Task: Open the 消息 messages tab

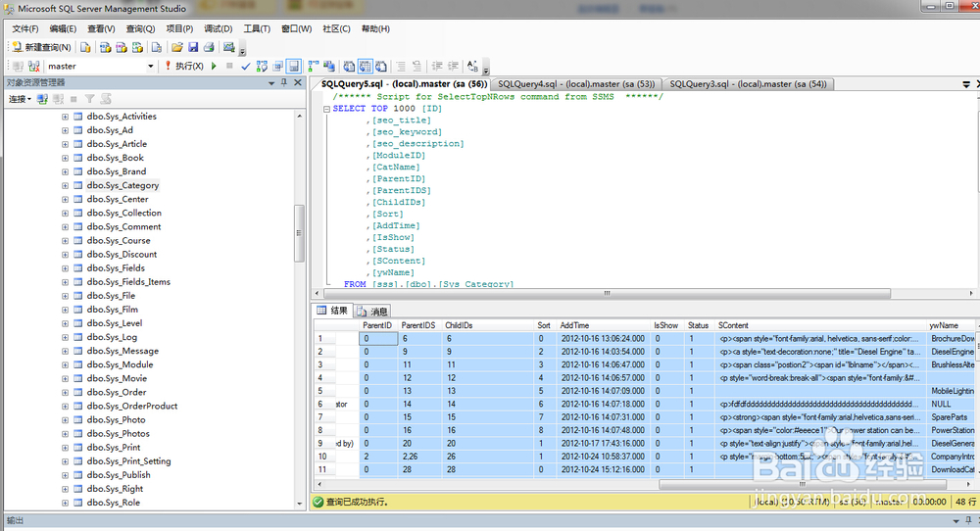Action: pyautogui.click(x=372, y=312)
